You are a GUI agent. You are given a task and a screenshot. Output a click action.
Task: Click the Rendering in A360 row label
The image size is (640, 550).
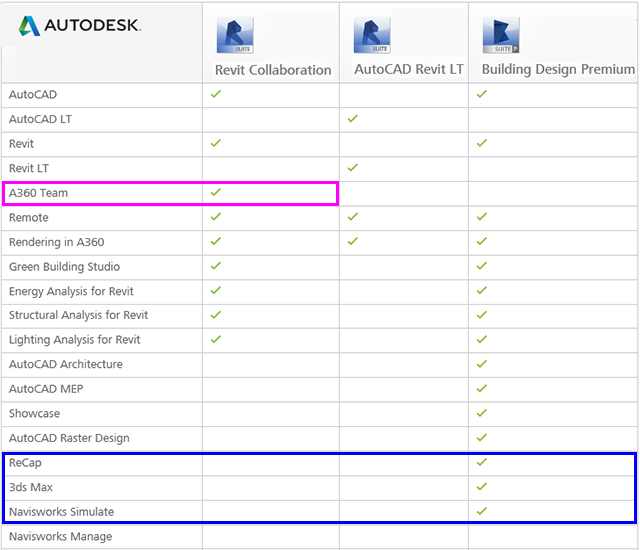pyautogui.click(x=57, y=242)
